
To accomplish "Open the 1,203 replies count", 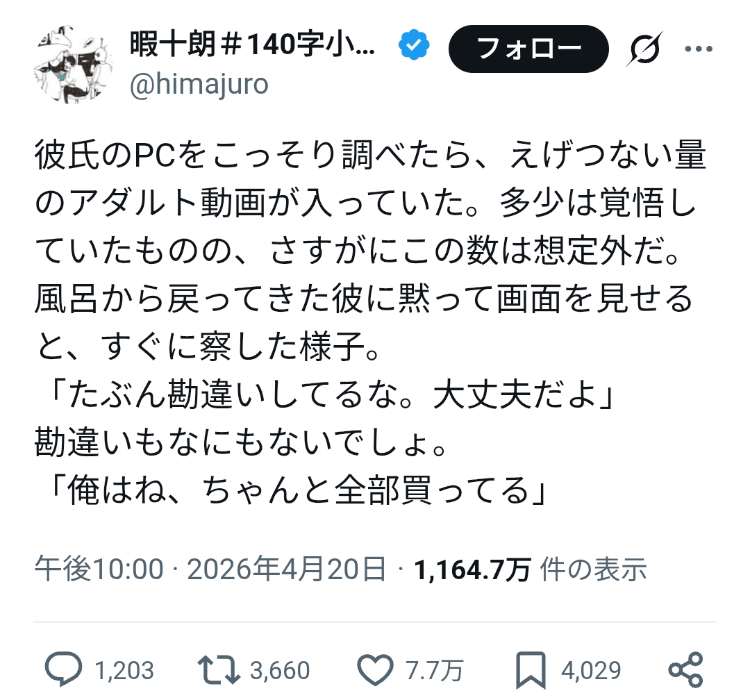I will pyautogui.click(x=124, y=670).
